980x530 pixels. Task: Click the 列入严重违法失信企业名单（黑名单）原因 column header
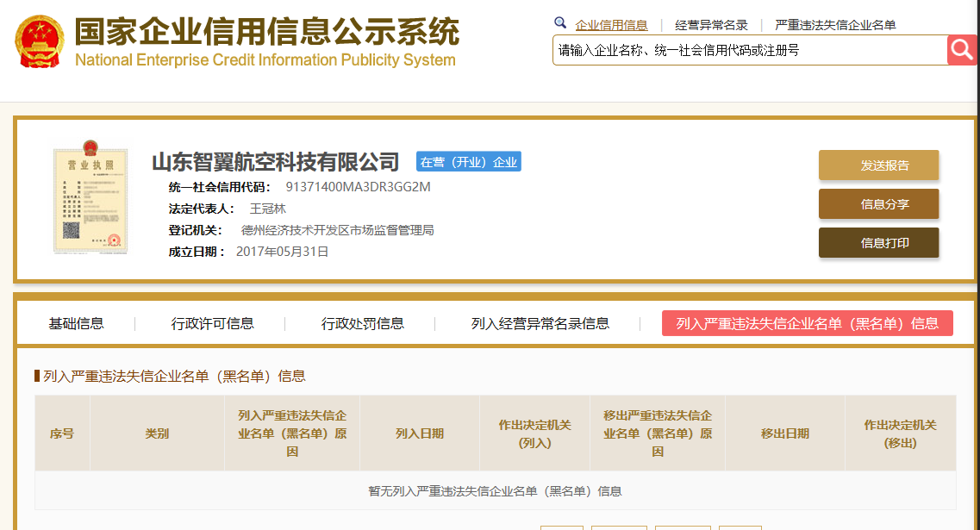pyautogui.click(x=292, y=433)
